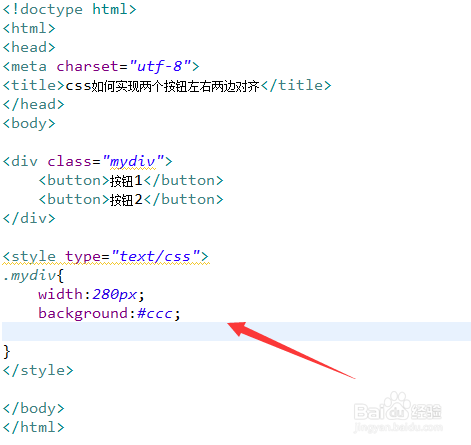Click the closing html tag

(x=33, y=427)
